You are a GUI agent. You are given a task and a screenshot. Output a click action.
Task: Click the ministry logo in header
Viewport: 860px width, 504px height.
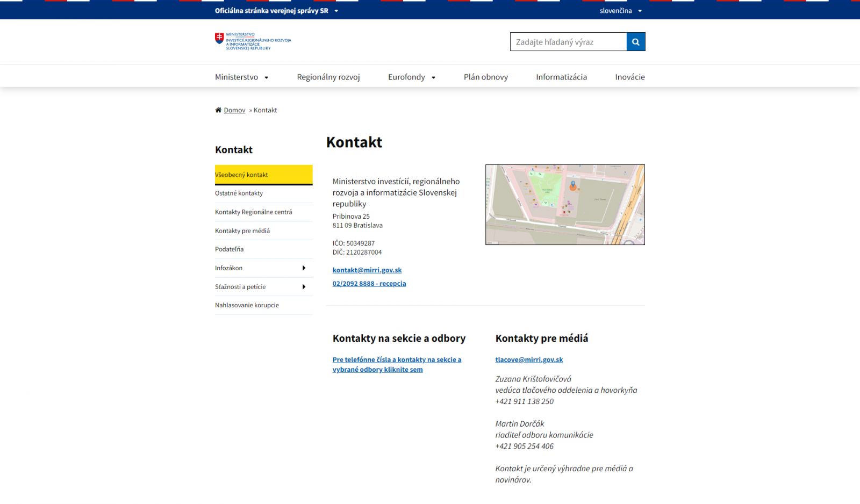(x=253, y=41)
